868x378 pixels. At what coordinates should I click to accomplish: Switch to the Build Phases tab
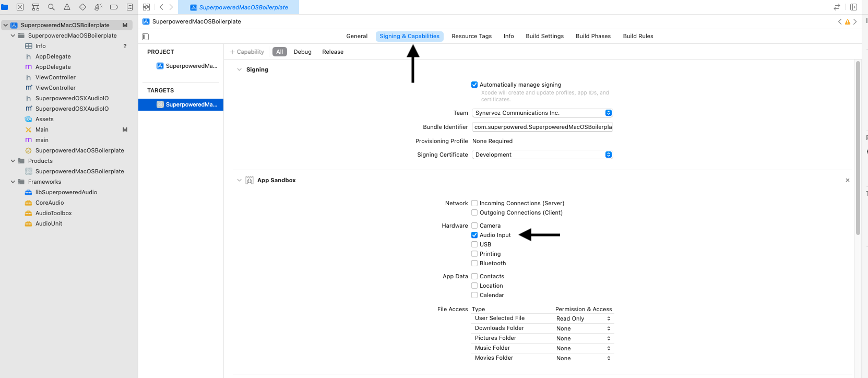pos(593,36)
